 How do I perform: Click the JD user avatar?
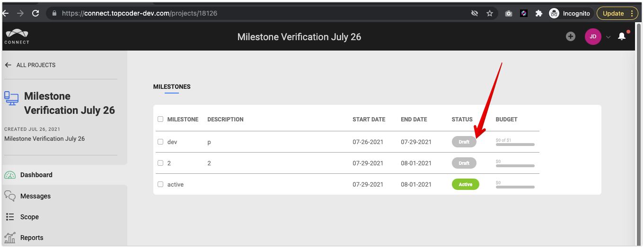point(593,36)
